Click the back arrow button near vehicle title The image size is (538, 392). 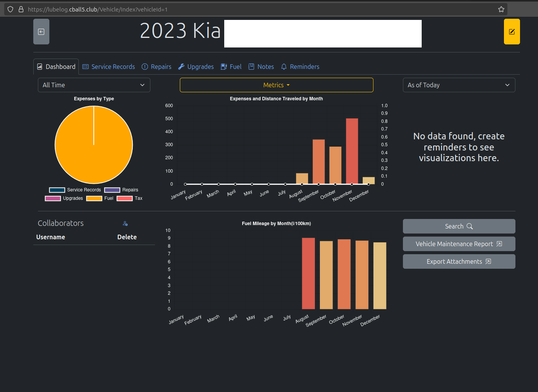tap(41, 32)
